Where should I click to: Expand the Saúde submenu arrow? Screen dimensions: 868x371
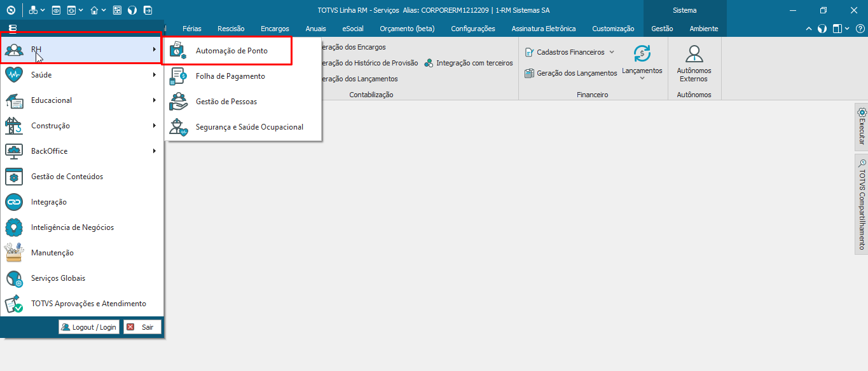click(155, 75)
